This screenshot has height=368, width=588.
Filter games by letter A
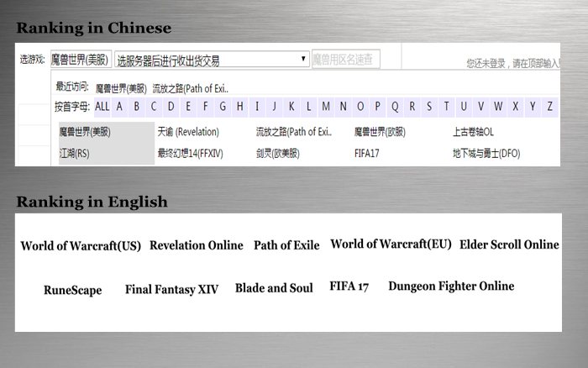point(119,107)
